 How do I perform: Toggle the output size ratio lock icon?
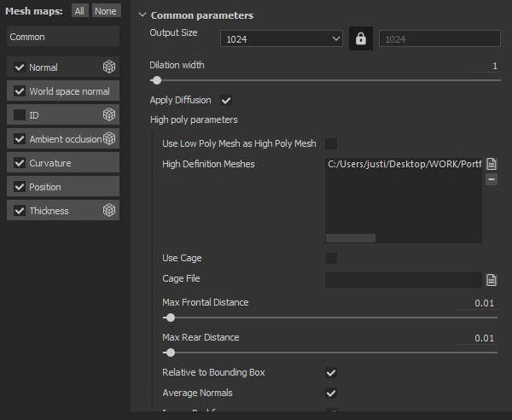click(x=360, y=39)
